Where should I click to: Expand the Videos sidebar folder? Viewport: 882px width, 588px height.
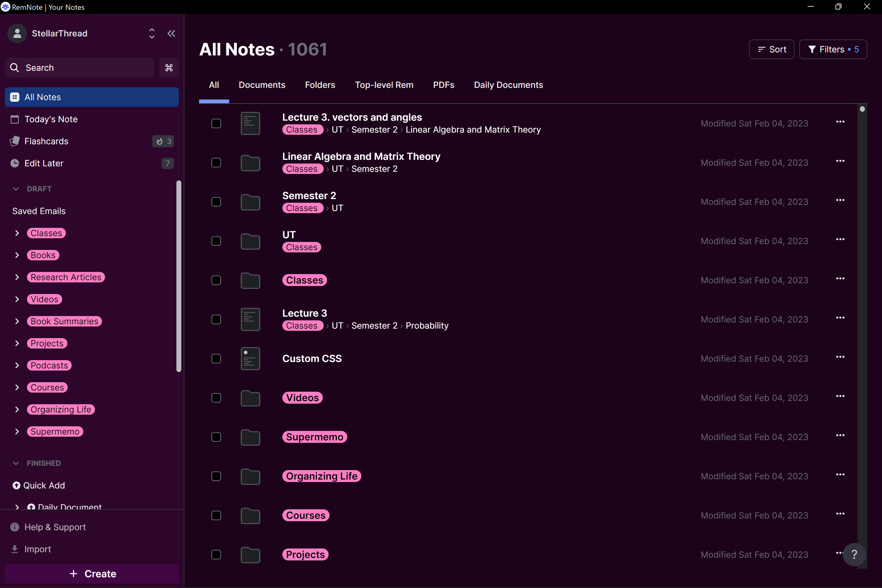17,299
